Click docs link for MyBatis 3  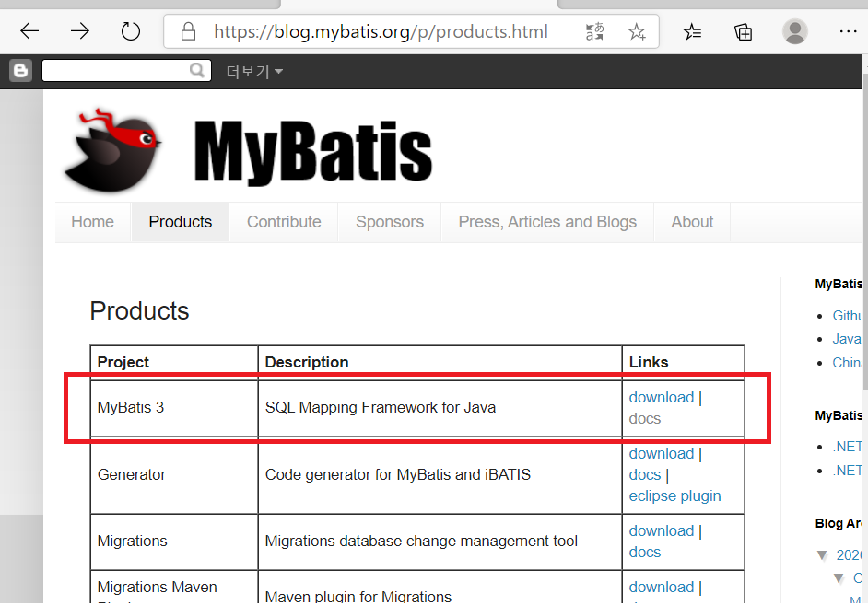645,419
